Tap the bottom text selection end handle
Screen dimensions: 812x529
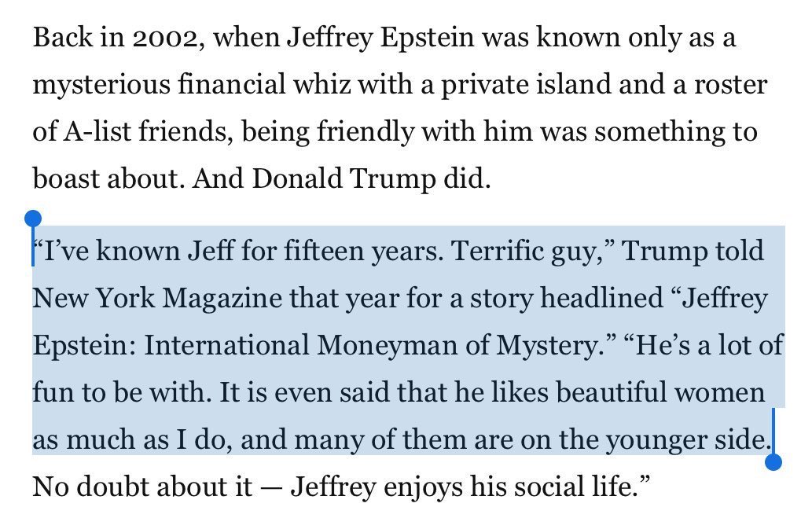click(773, 461)
